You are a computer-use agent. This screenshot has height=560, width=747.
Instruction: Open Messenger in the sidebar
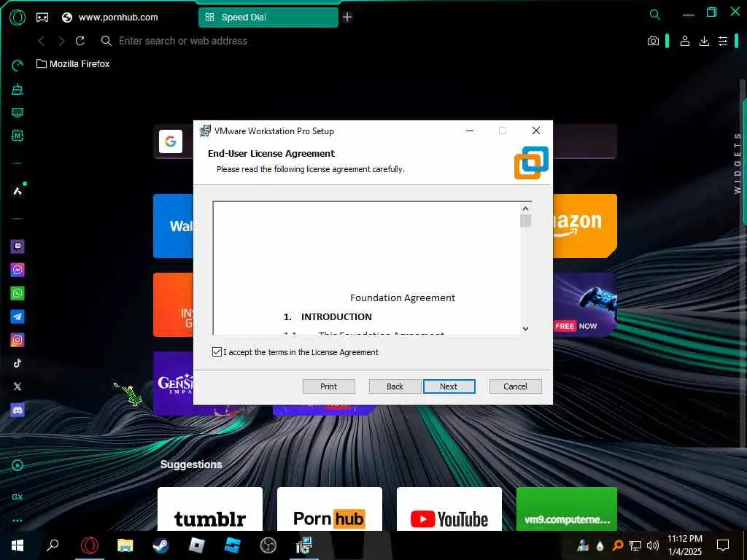(18, 270)
